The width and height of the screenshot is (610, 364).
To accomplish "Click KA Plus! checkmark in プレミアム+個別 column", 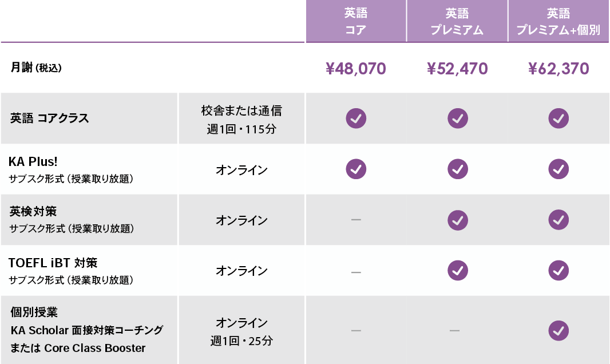I will [x=558, y=169].
